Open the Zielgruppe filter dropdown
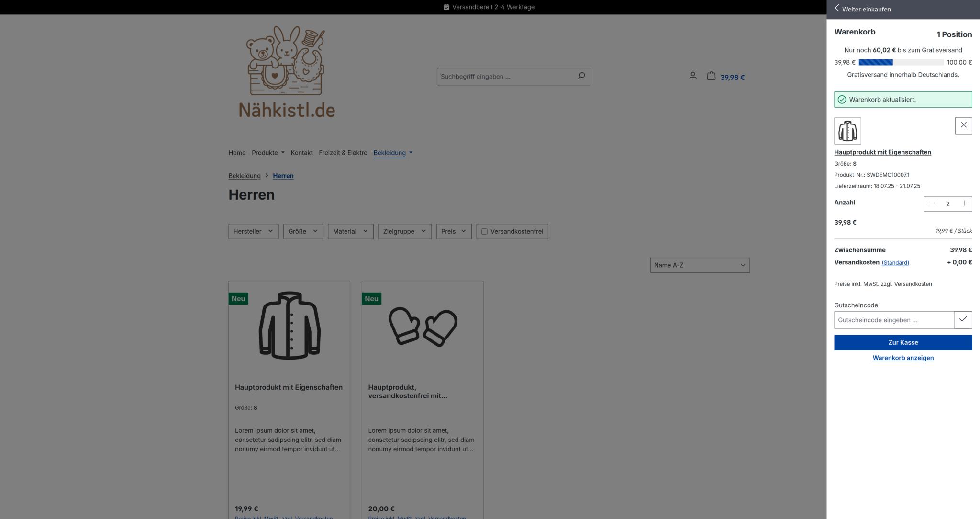The height and width of the screenshot is (519, 980). [404, 231]
